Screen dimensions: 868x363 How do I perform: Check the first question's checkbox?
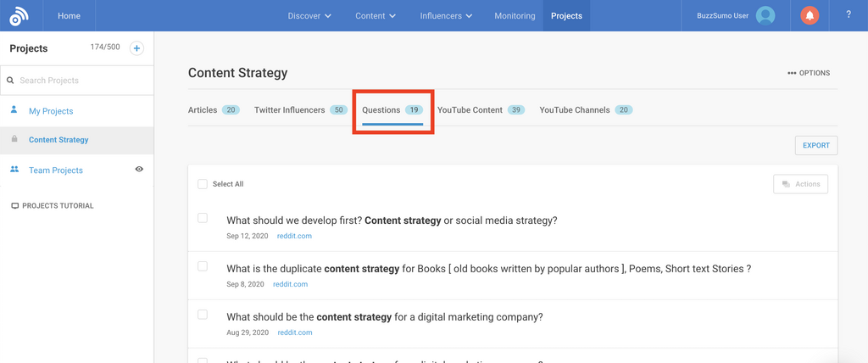(x=203, y=218)
